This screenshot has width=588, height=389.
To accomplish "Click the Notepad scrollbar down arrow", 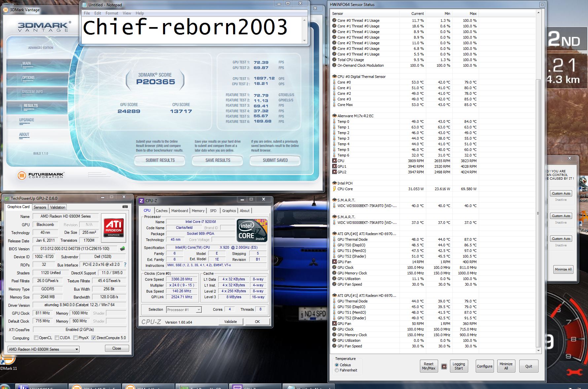I will (304, 40).
